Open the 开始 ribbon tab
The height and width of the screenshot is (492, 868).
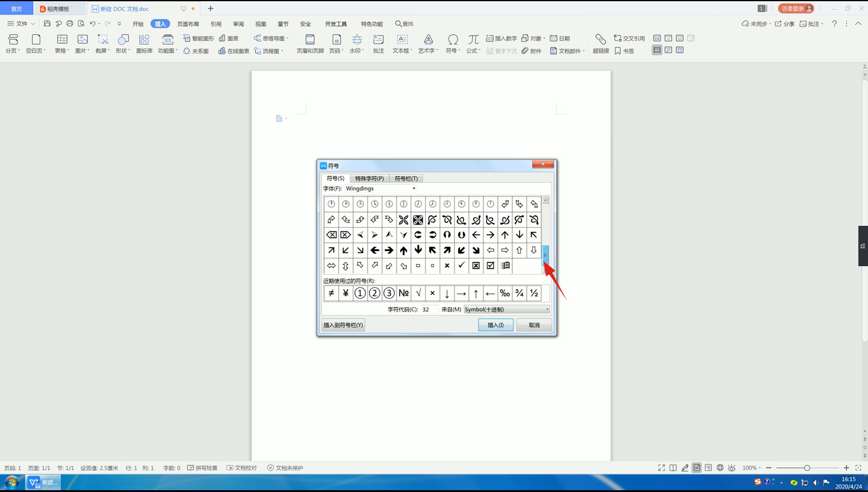point(138,24)
